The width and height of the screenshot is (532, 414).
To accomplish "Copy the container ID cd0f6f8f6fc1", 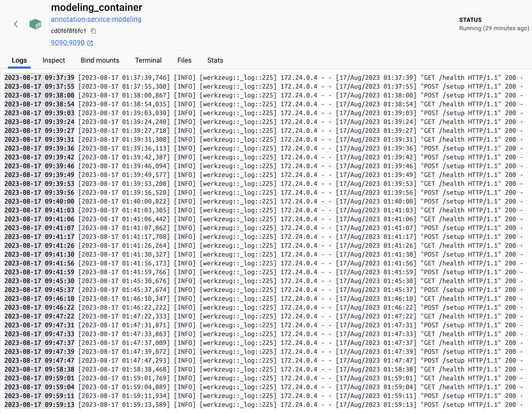I will tap(93, 31).
